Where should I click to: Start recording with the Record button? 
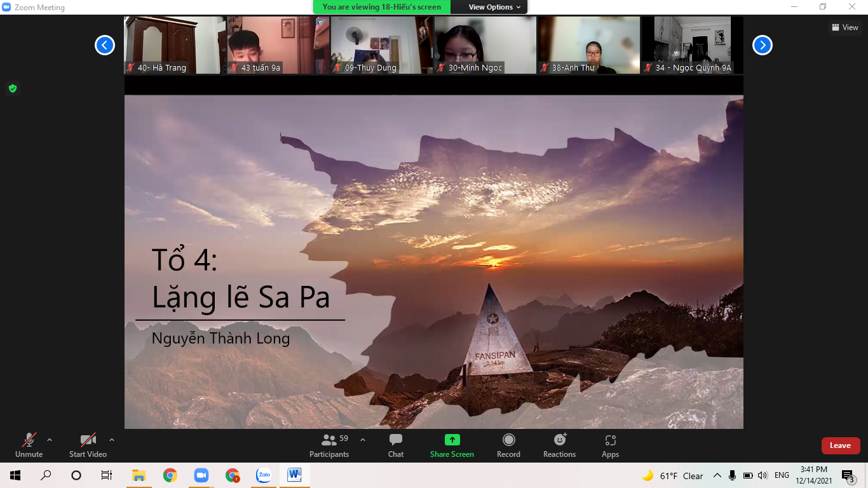coord(508,445)
